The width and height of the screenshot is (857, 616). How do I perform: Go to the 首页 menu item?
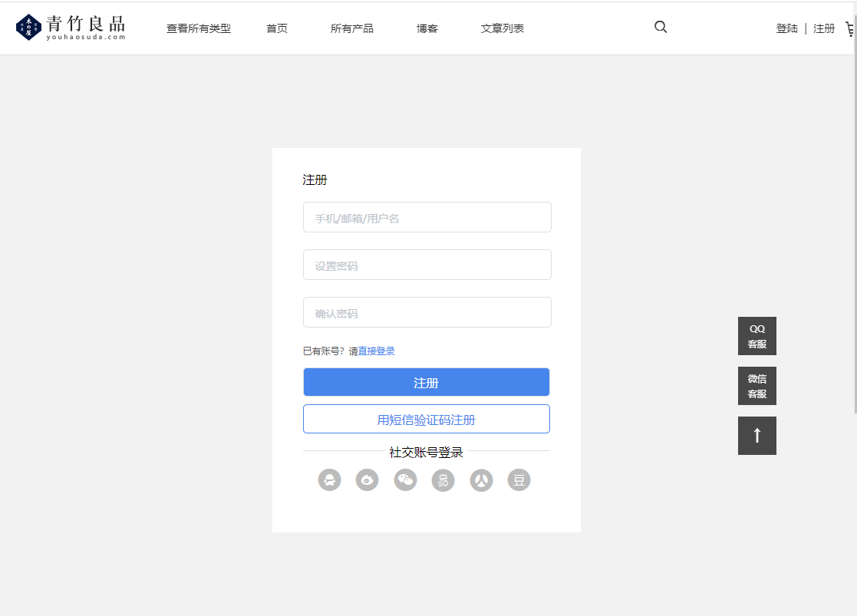click(x=277, y=28)
